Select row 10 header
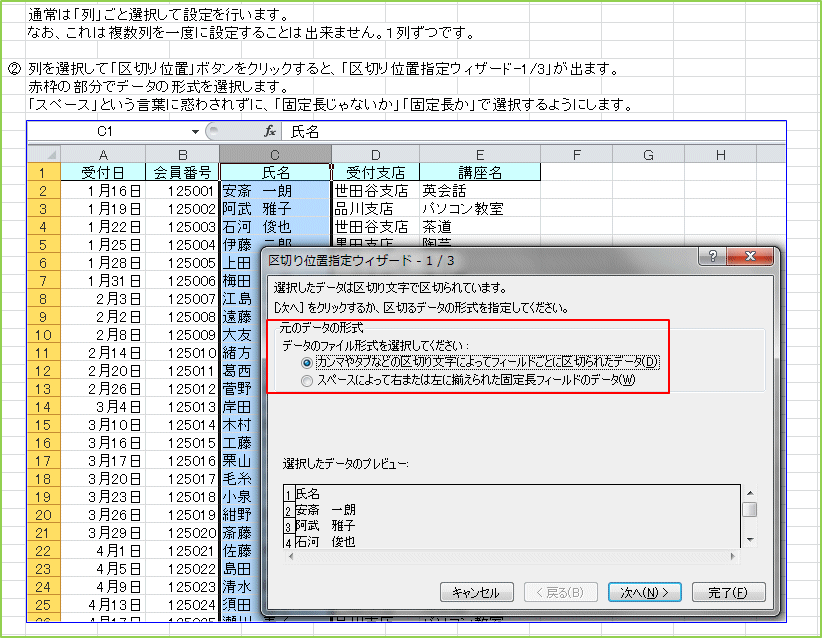Viewport: 822px width, 638px height. tap(44, 334)
